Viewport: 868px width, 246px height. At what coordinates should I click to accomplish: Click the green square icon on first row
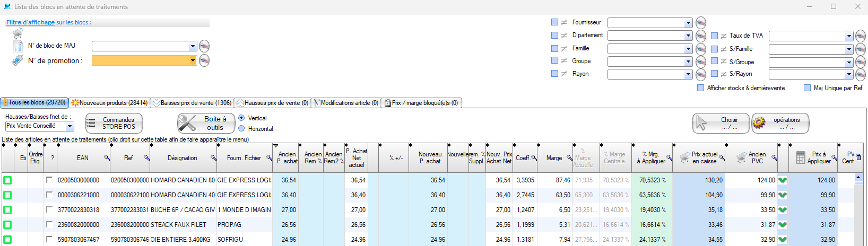(x=7, y=180)
